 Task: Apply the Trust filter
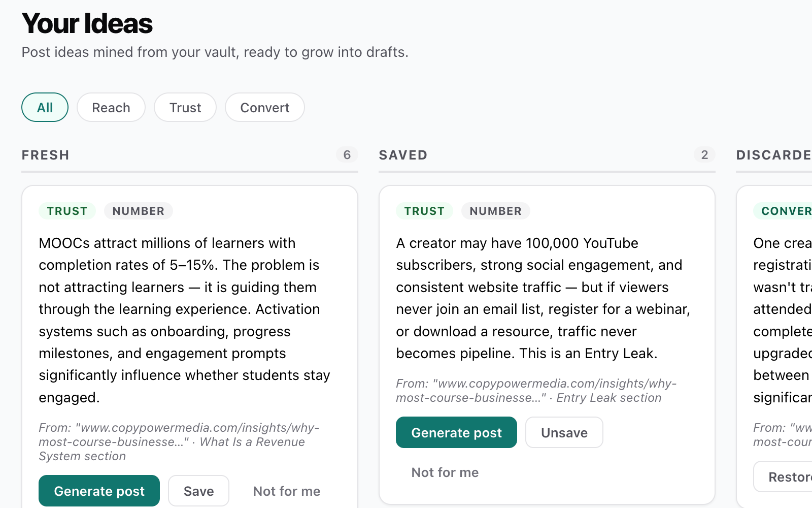(185, 107)
